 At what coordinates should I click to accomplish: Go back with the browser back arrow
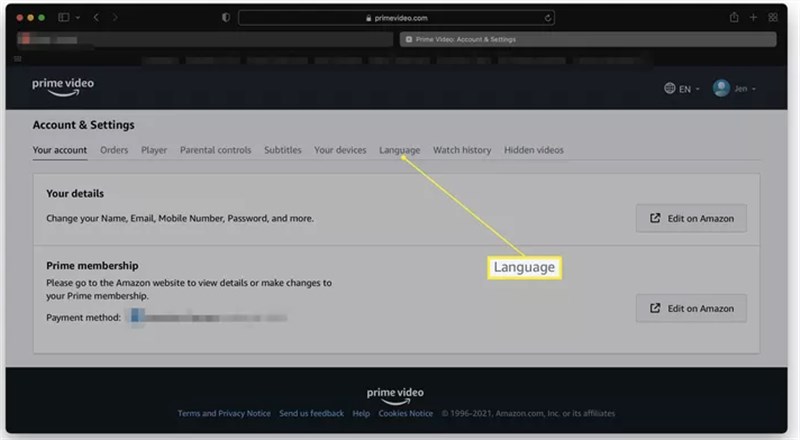point(96,17)
